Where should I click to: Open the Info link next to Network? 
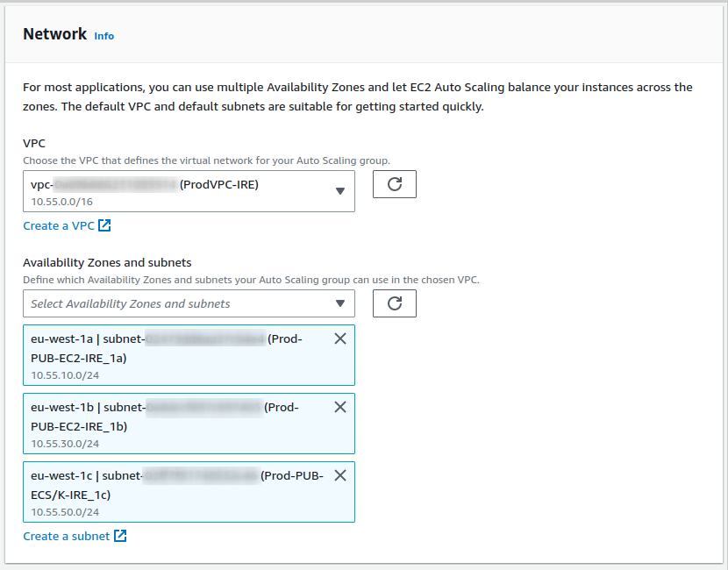point(103,36)
